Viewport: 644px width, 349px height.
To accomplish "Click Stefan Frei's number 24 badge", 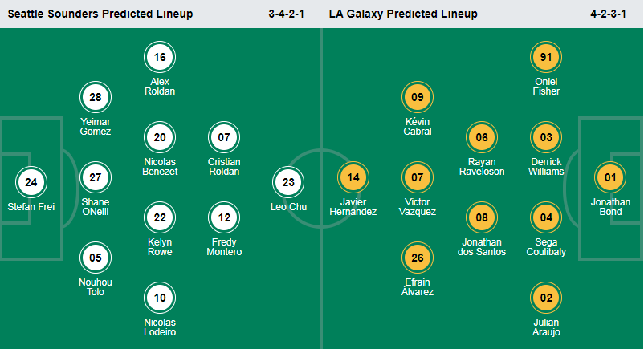I will (x=31, y=182).
